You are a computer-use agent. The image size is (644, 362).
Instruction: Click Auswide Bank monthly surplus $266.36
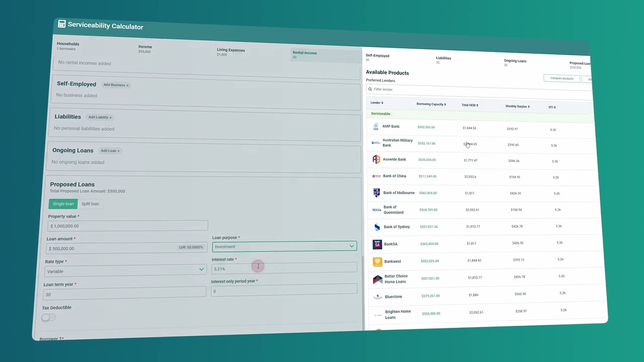tap(514, 161)
